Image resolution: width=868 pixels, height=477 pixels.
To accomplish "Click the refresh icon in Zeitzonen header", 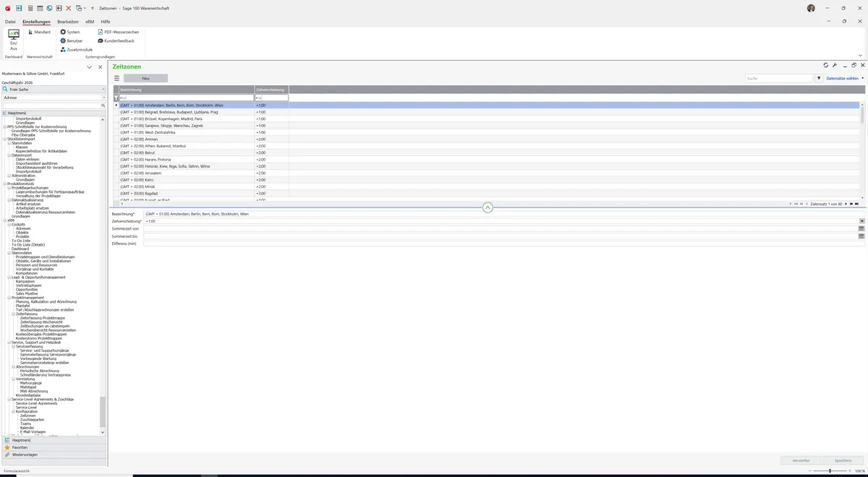I will [x=826, y=65].
